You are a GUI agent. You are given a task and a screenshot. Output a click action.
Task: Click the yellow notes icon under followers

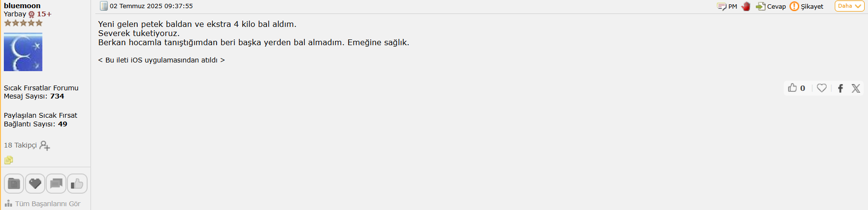pyautogui.click(x=9, y=161)
